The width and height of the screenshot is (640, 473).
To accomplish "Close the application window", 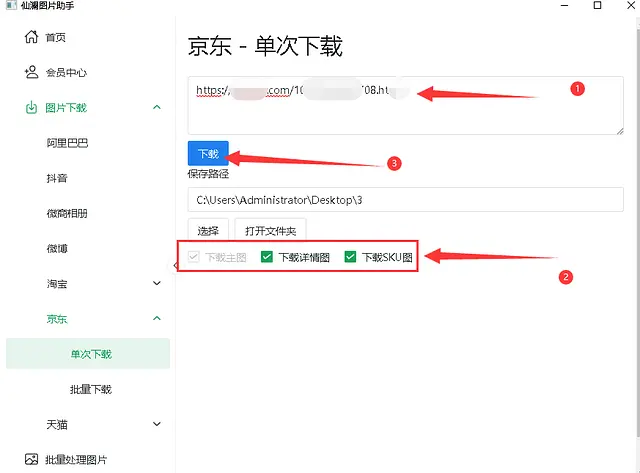I will [631, 5].
